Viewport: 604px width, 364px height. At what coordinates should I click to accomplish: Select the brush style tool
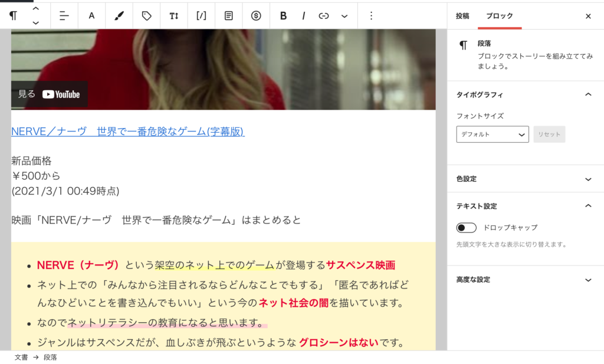coord(119,16)
